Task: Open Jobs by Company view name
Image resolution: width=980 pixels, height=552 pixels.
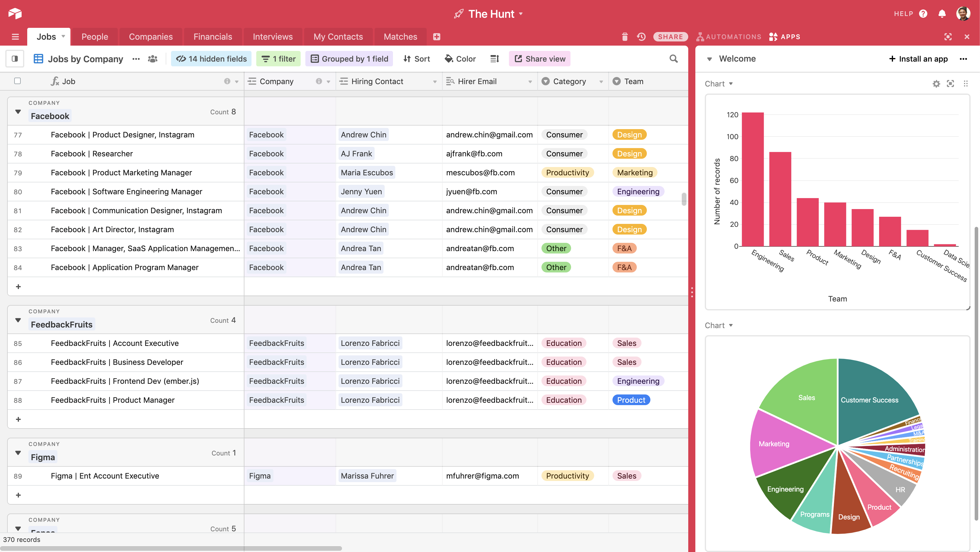Action: pyautogui.click(x=85, y=59)
